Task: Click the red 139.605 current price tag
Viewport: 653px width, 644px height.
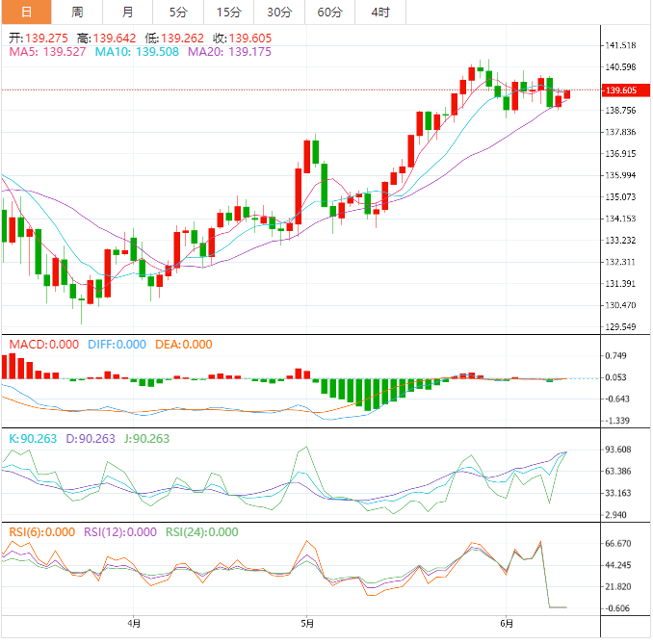Action: [625, 90]
